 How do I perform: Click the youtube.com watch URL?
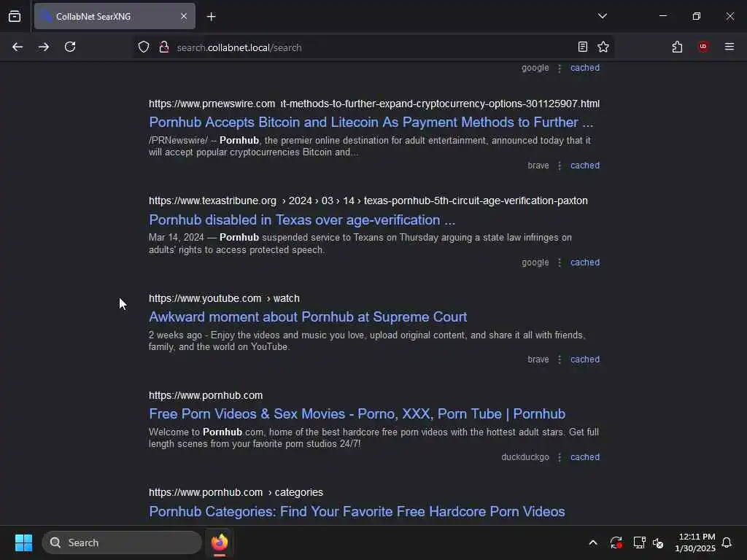(x=224, y=298)
